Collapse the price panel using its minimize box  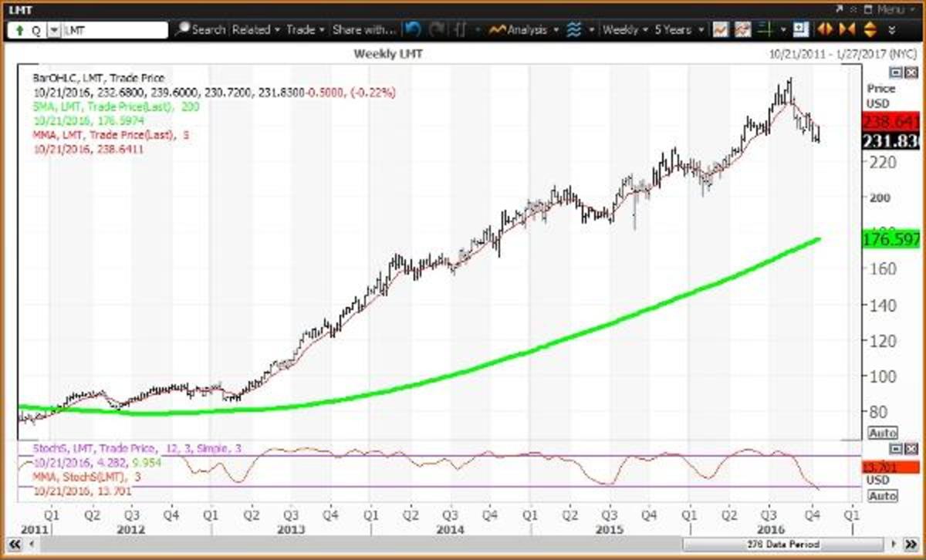[895, 73]
